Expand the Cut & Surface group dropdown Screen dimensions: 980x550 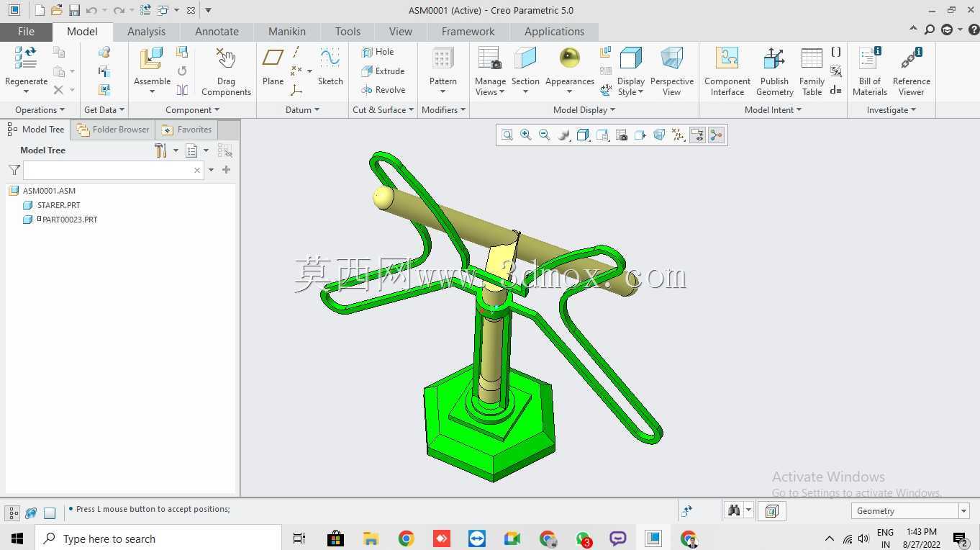[383, 110]
